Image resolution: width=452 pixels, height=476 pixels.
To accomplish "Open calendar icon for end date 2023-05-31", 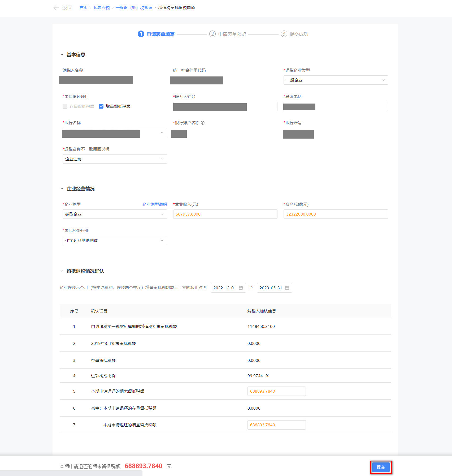I will [287, 288].
